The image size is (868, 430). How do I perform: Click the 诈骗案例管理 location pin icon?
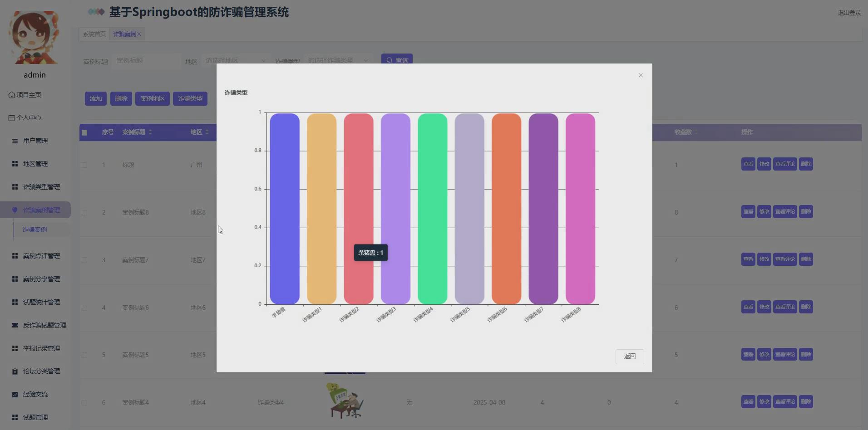(x=15, y=210)
